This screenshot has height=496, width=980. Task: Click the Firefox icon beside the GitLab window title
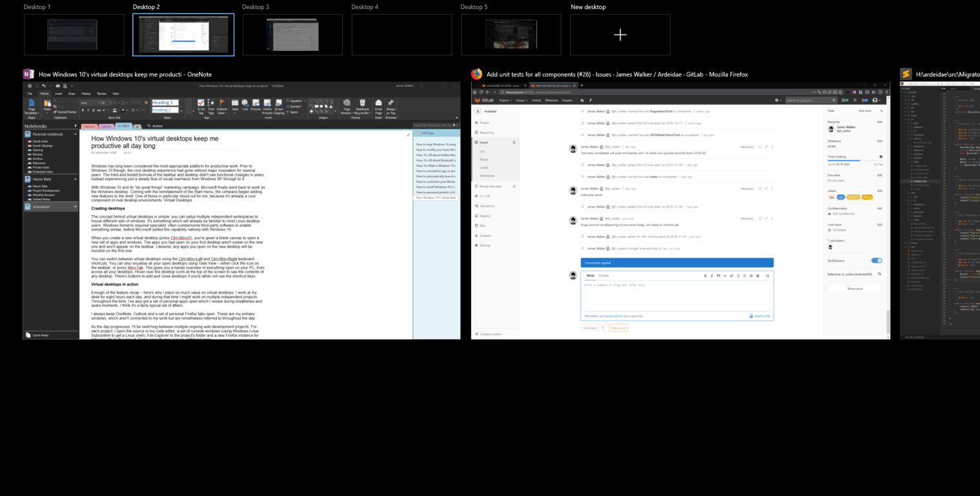(476, 74)
